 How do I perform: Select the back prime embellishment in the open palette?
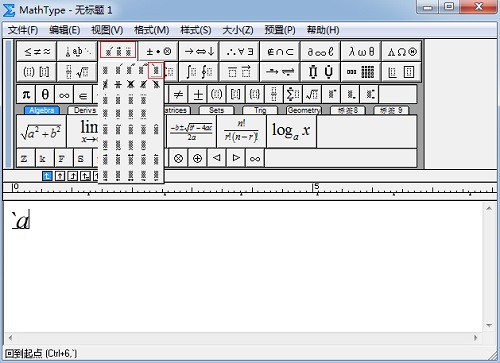click(156, 70)
